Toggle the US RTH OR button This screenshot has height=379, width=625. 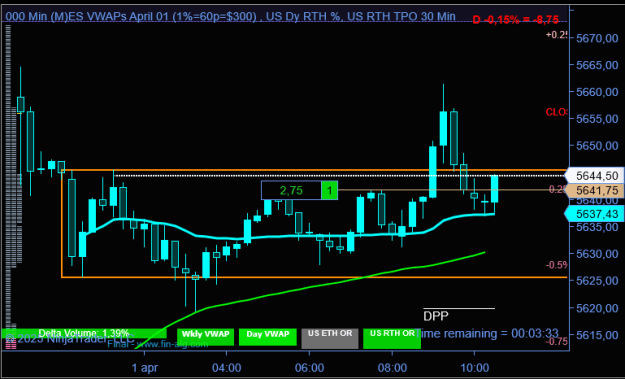(x=392, y=338)
